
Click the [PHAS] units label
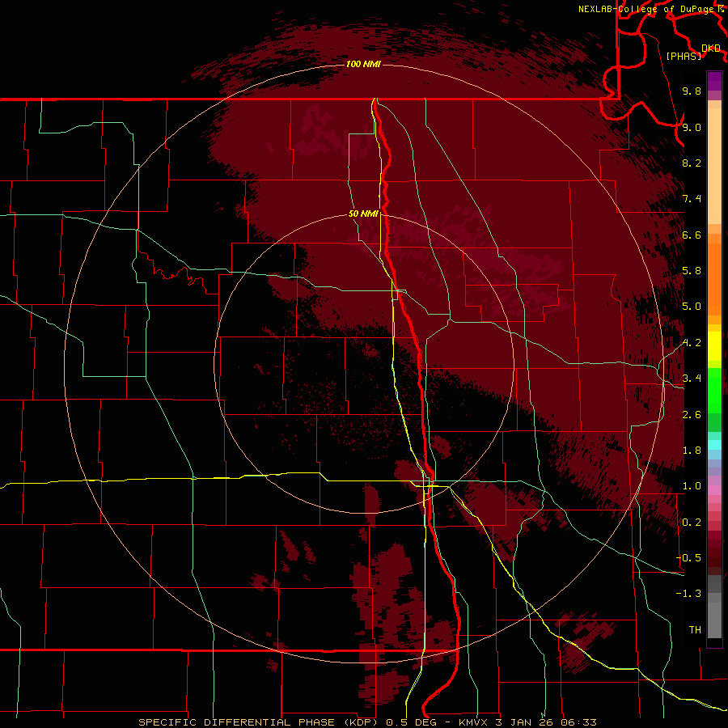coord(684,56)
